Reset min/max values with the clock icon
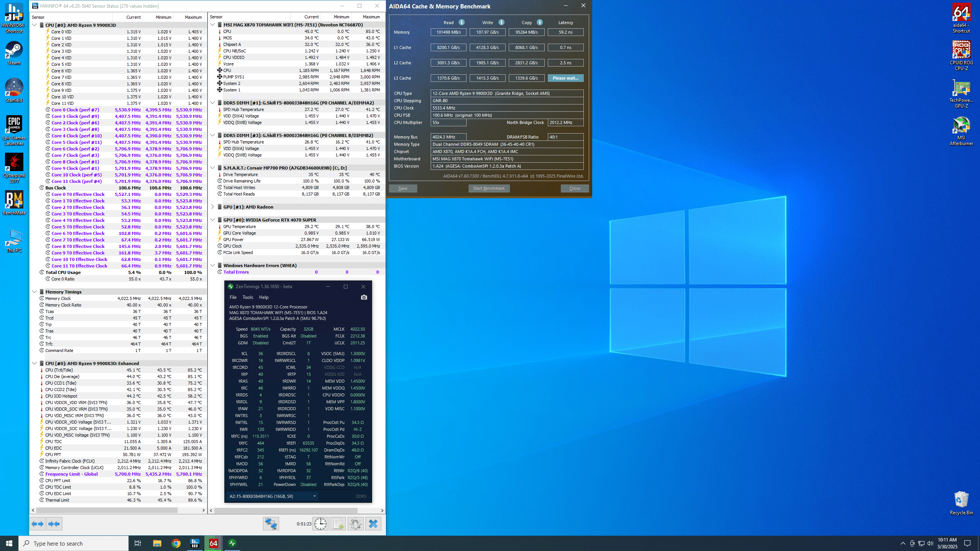 [x=320, y=523]
